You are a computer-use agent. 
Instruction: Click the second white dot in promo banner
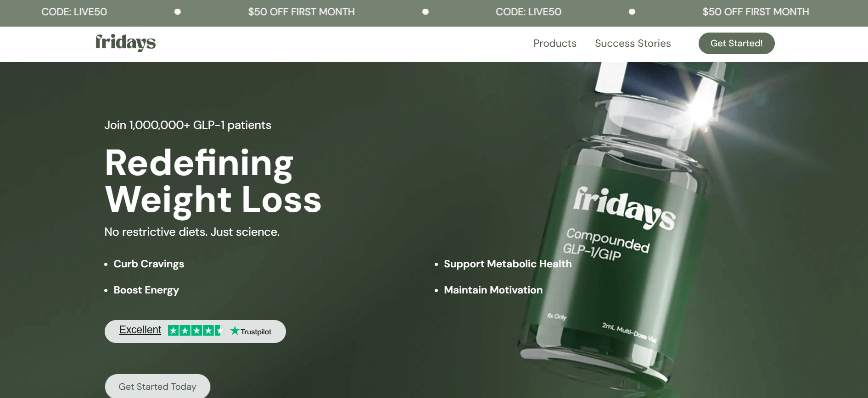426,12
